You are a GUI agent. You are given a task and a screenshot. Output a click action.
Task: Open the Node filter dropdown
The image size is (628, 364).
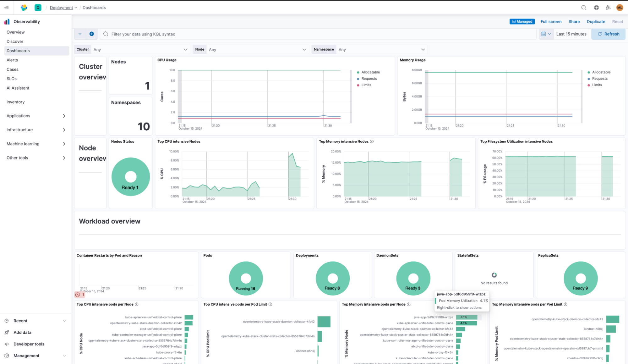[x=258, y=49]
